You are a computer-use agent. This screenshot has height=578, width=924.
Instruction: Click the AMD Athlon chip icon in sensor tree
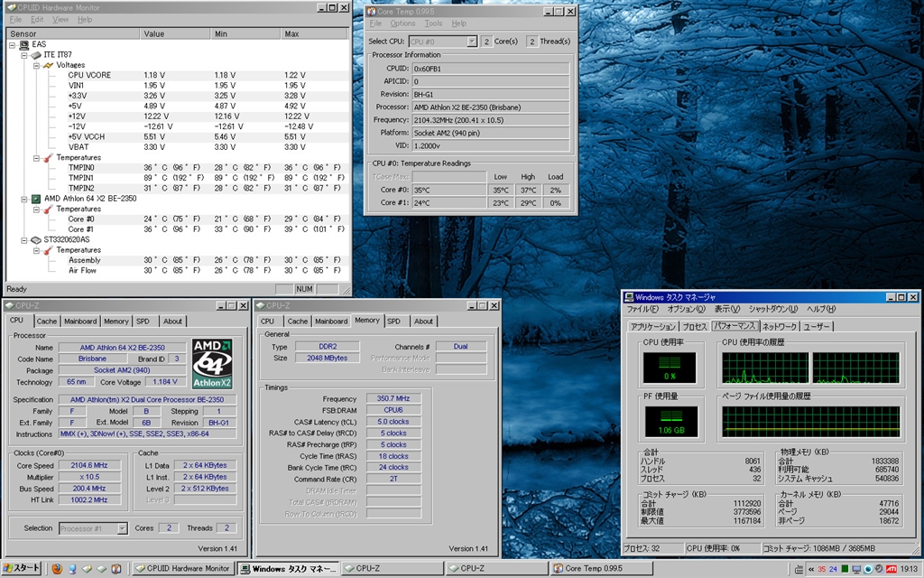pos(35,198)
